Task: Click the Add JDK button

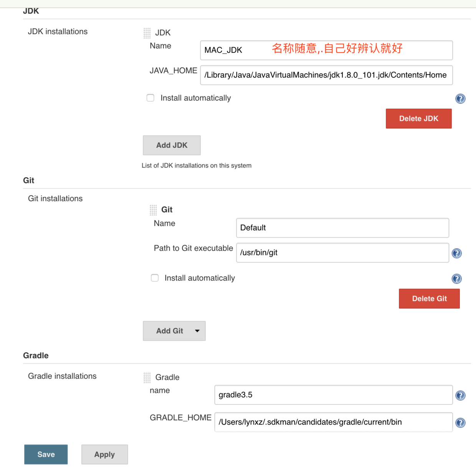Action: point(172,145)
